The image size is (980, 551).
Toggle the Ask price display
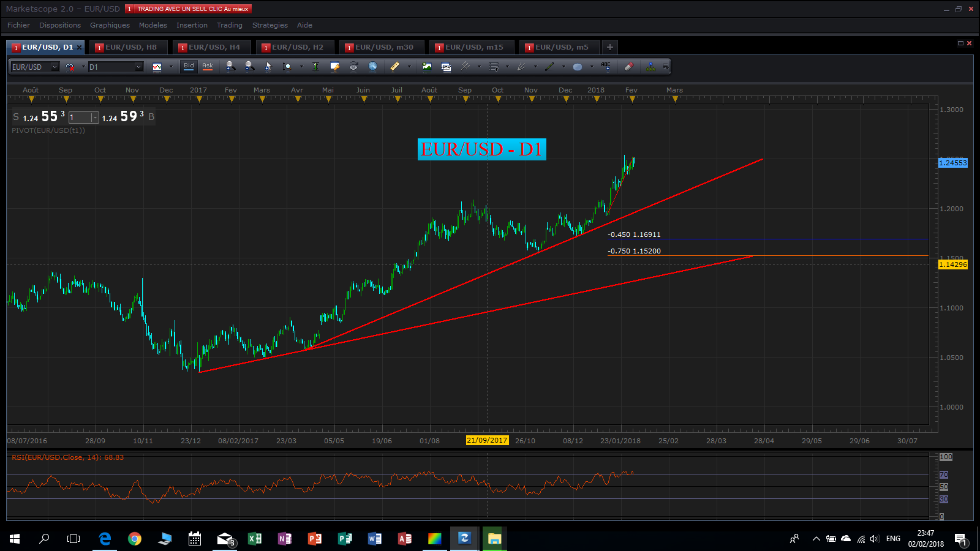pyautogui.click(x=208, y=66)
